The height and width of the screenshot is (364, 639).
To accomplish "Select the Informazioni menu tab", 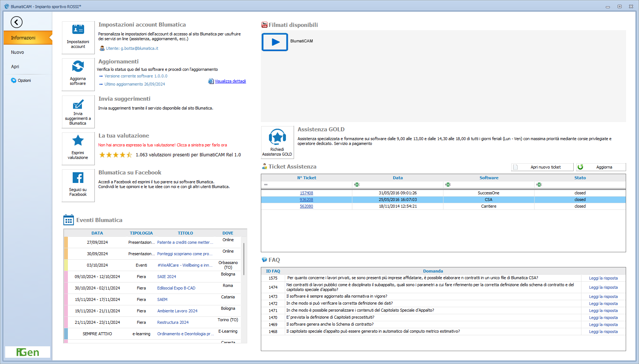I will click(28, 38).
